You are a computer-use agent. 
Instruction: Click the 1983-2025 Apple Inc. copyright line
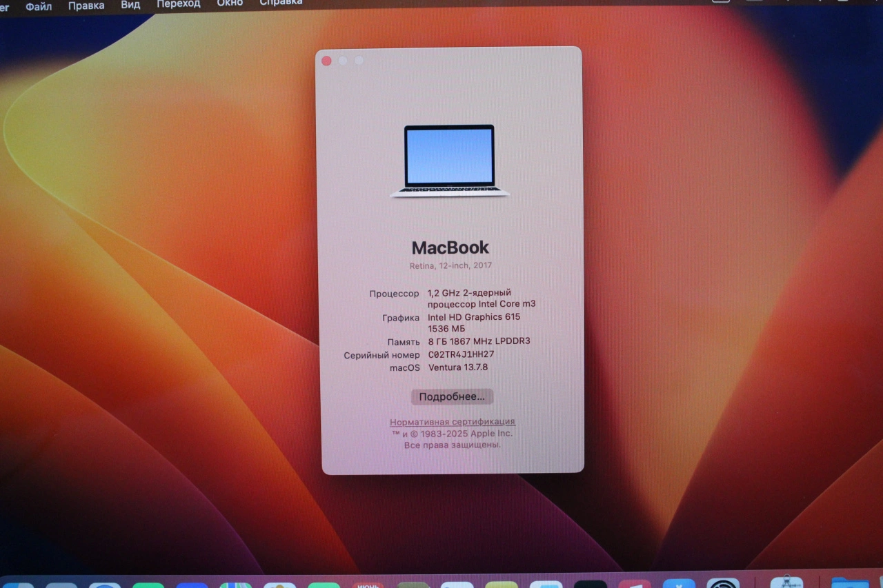click(453, 434)
